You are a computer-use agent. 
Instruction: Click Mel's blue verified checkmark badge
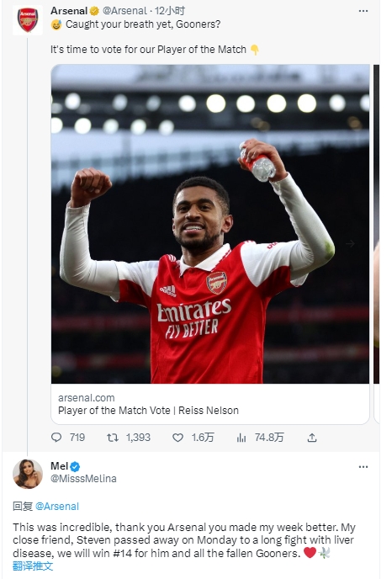75,467
